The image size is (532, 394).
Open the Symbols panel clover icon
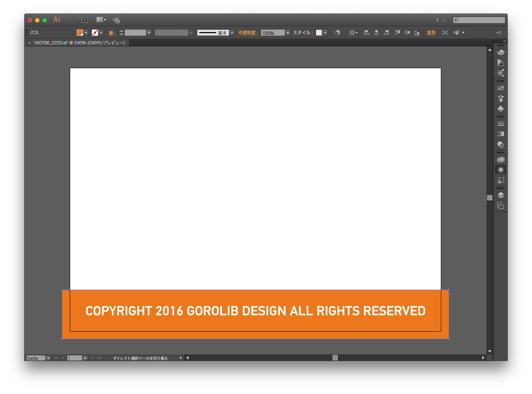(x=500, y=109)
